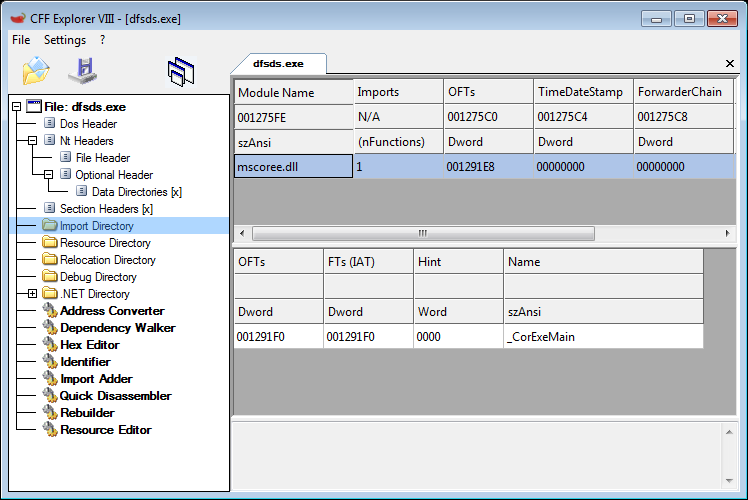This screenshot has height=500, width=748.
Task: Click the TimeDateStamp column header
Action: point(583,92)
